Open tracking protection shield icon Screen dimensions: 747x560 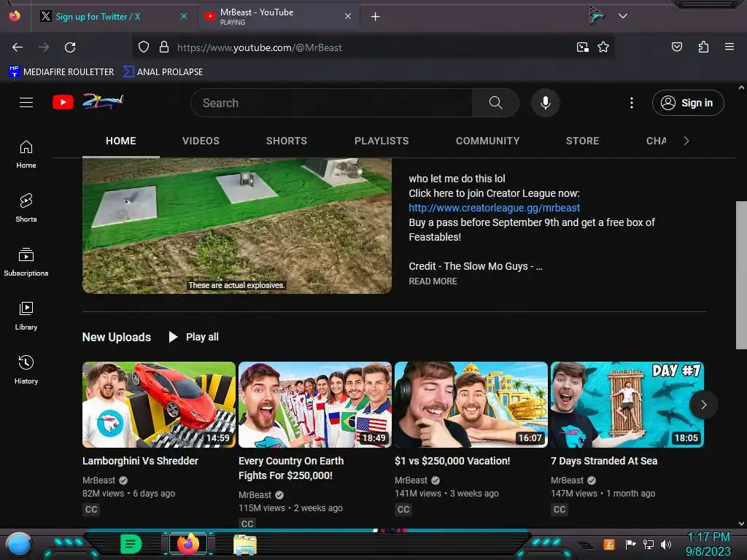point(144,47)
